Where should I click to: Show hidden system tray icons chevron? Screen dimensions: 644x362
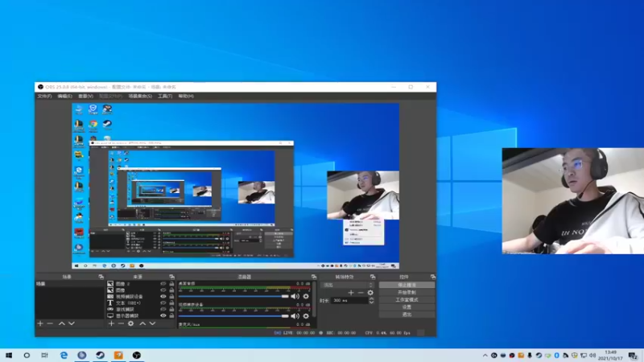point(486,355)
